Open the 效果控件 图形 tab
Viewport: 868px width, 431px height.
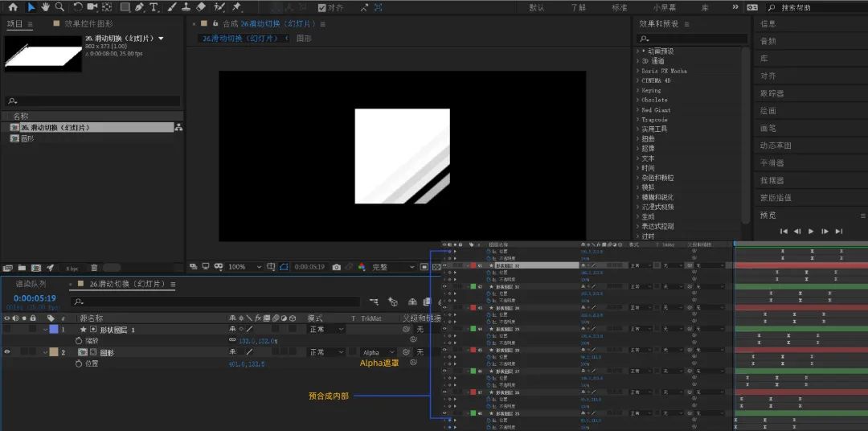(x=88, y=24)
